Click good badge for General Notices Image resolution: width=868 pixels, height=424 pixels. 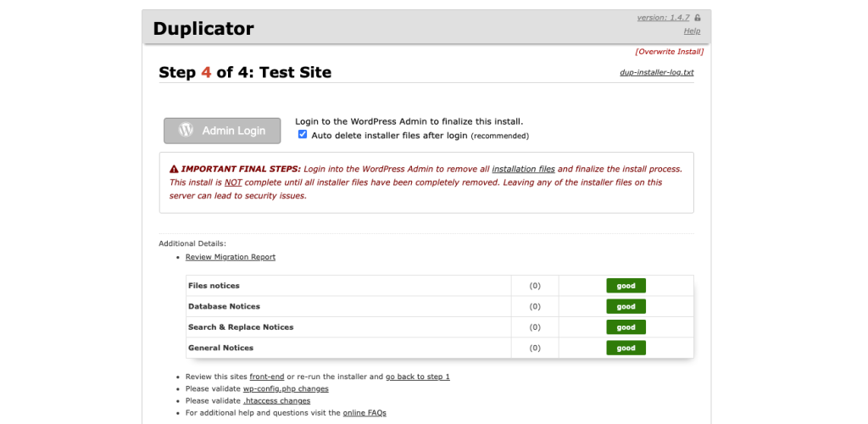click(x=626, y=348)
